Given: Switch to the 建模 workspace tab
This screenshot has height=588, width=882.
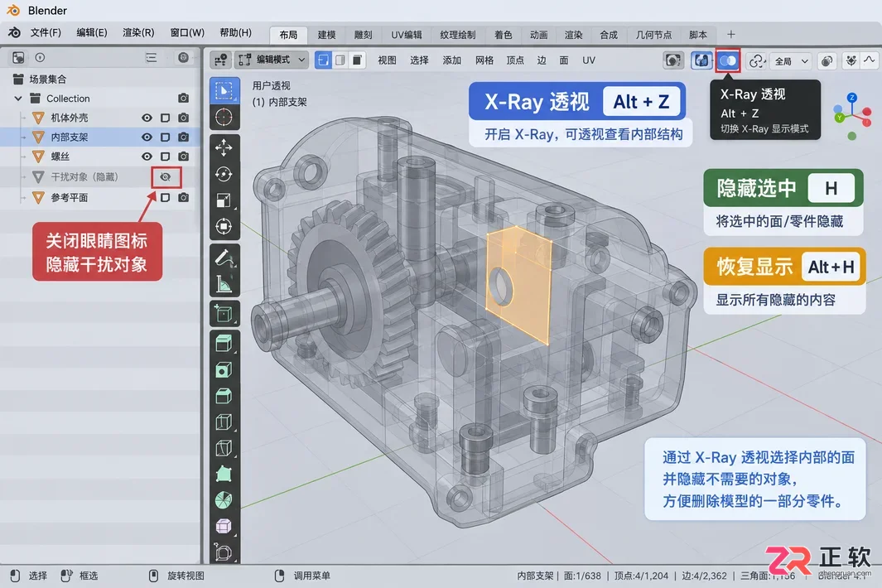Looking at the screenshot, I should [327, 35].
